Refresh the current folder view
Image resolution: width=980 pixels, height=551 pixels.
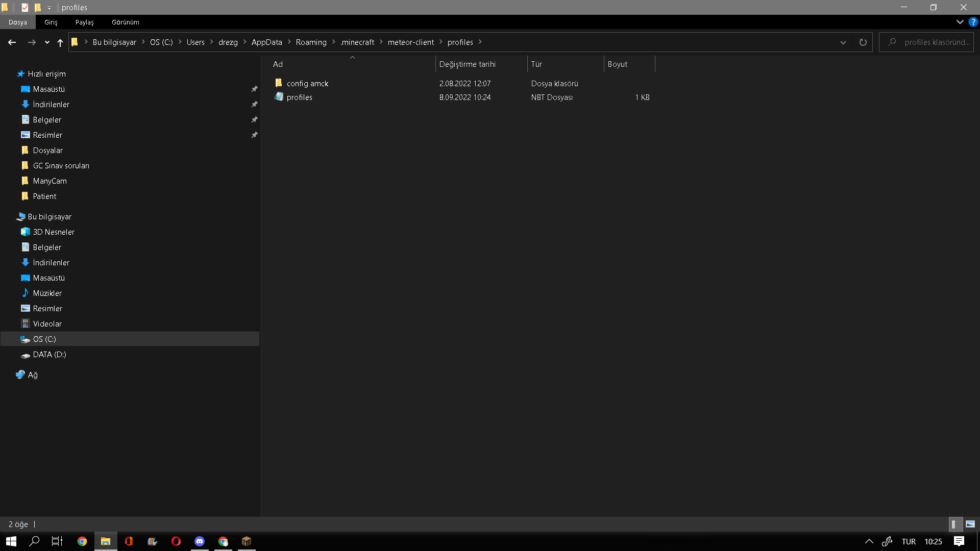click(x=863, y=42)
